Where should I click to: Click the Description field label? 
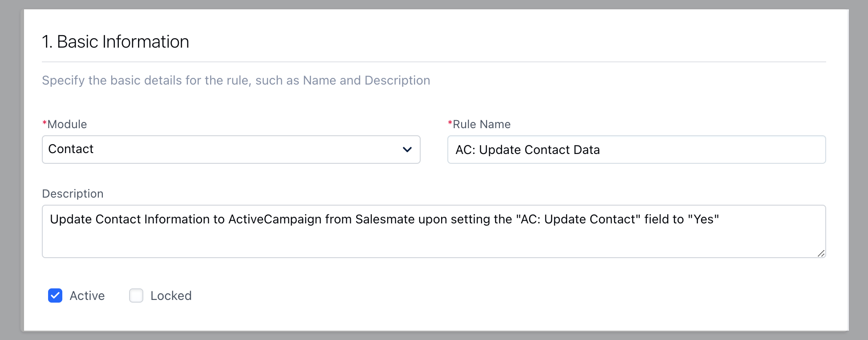[x=73, y=194]
